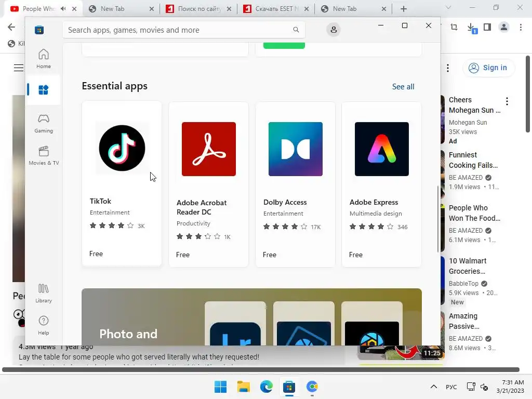Open Gaming section in Store sidebar

pos(44,123)
